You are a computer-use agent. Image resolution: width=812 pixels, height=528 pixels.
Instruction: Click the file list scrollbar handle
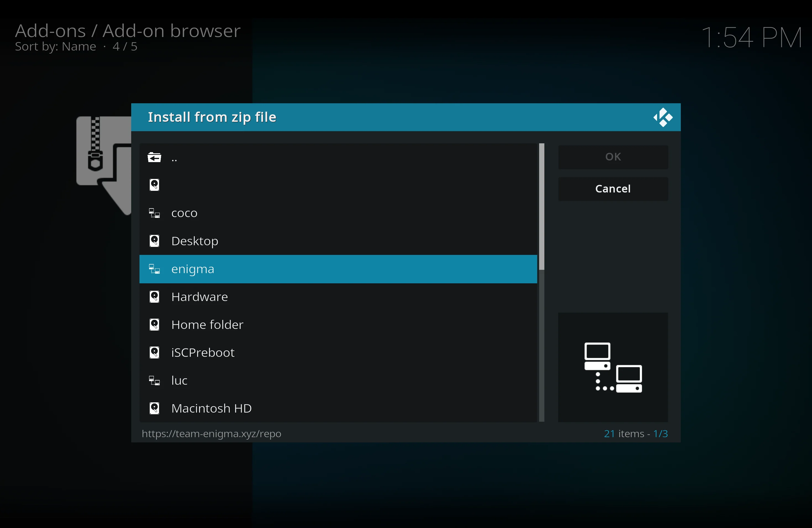(x=541, y=207)
